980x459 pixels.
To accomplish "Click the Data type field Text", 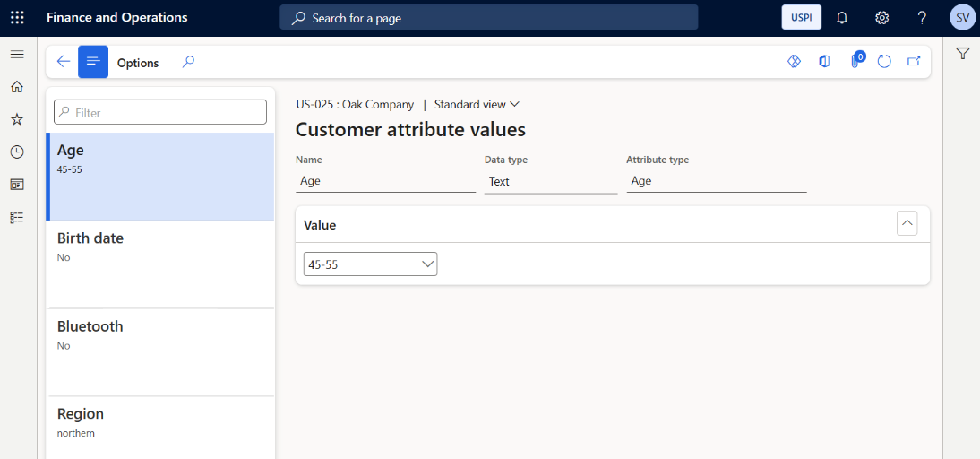I will tap(551, 181).
